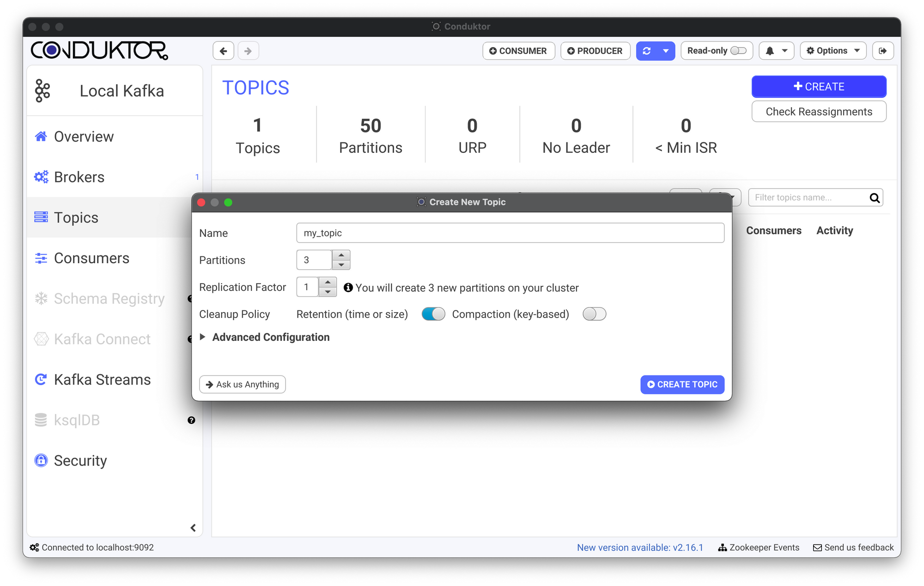Click the topic Name input field

click(510, 233)
